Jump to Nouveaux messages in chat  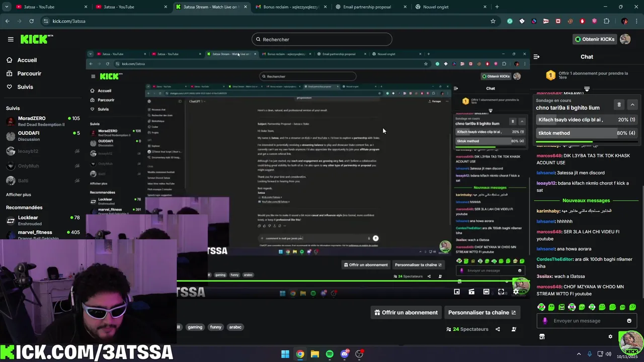pyautogui.click(x=586, y=201)
